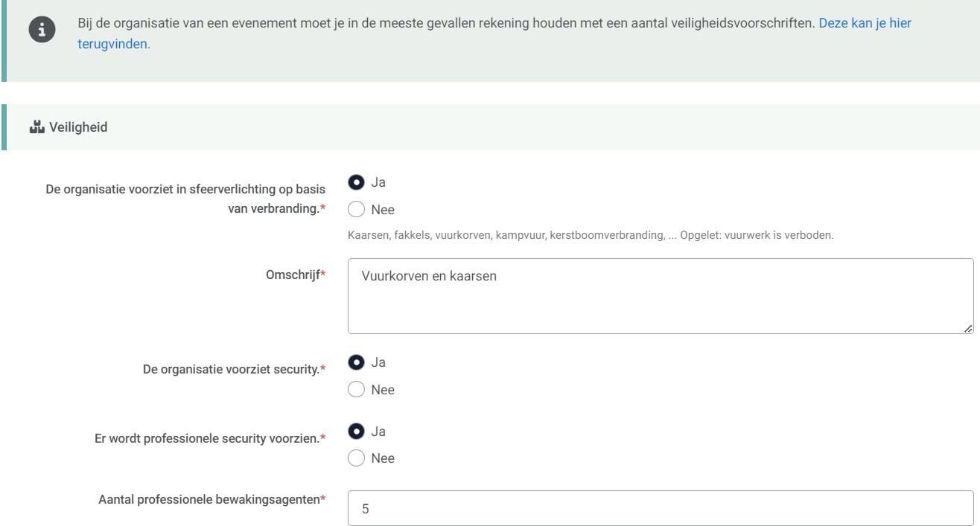Choose 'Ja' for organisatie voorziet security
The image size is (980, 526).
point(356,362)
